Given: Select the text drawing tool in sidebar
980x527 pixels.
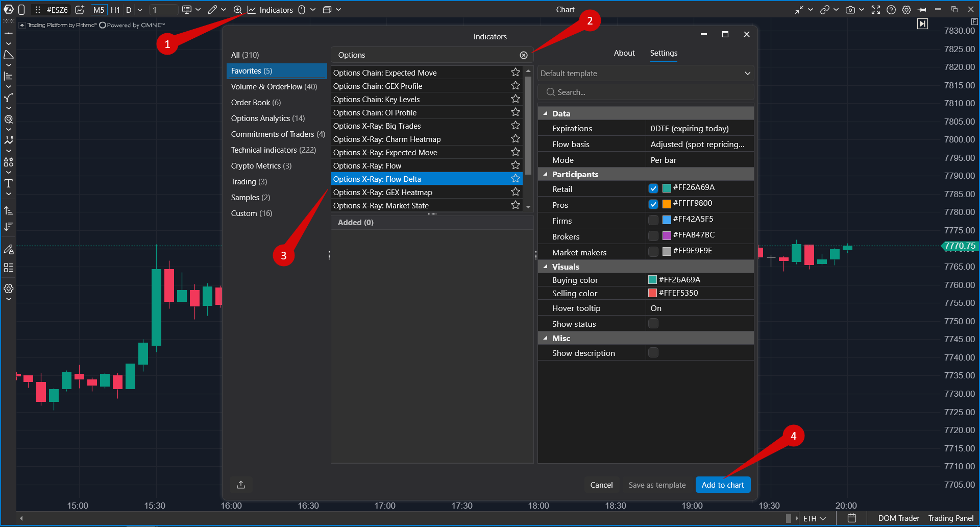Looking at the screenshot, I should tap(9, 183).
